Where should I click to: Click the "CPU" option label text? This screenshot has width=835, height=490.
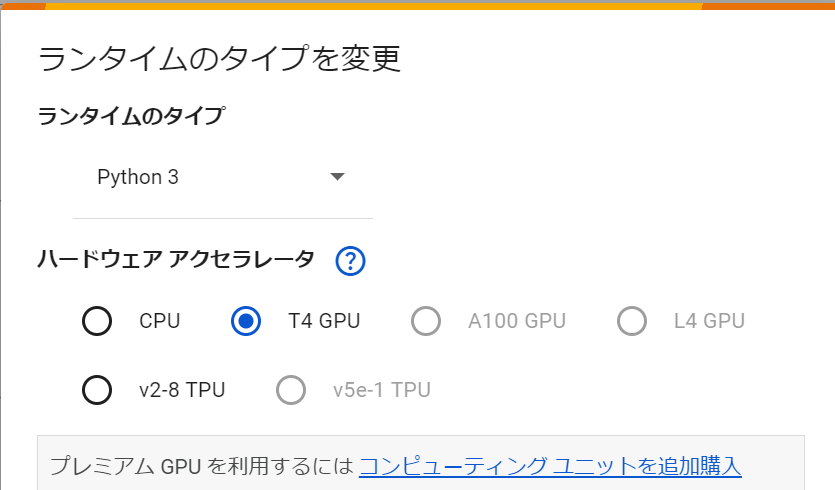tap(160, 321)
